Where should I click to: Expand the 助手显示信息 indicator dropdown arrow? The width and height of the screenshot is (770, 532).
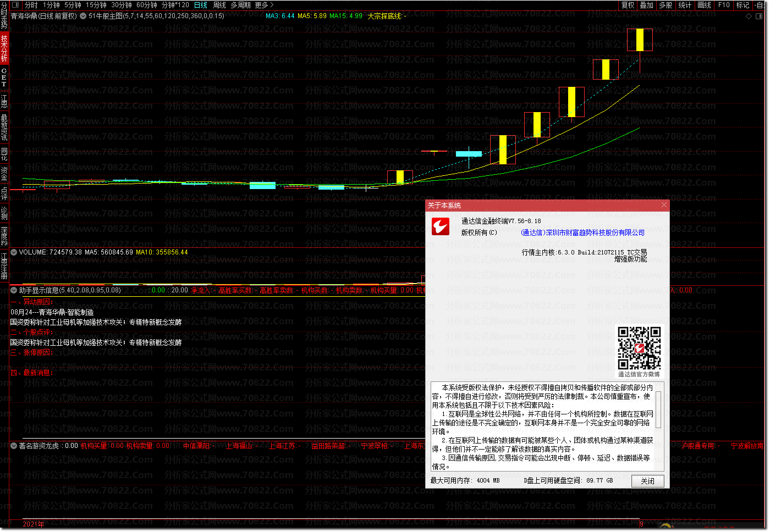[x=14, y=290]
